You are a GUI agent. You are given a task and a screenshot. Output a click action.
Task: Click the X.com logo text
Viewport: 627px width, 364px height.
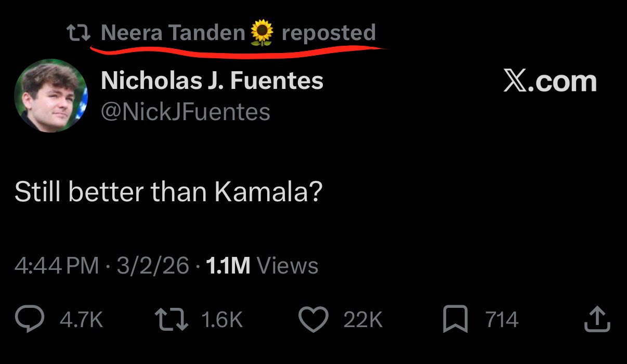pos(550,82)
